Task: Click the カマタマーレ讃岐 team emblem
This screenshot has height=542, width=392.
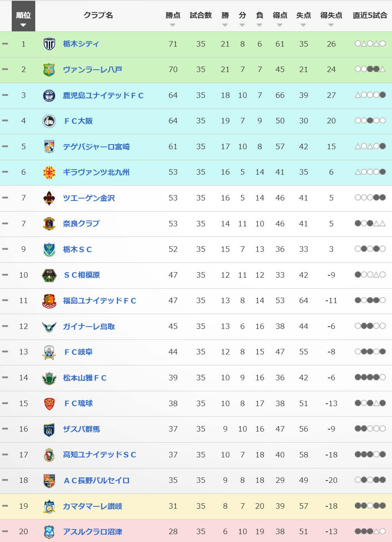Action: (49, 506)
